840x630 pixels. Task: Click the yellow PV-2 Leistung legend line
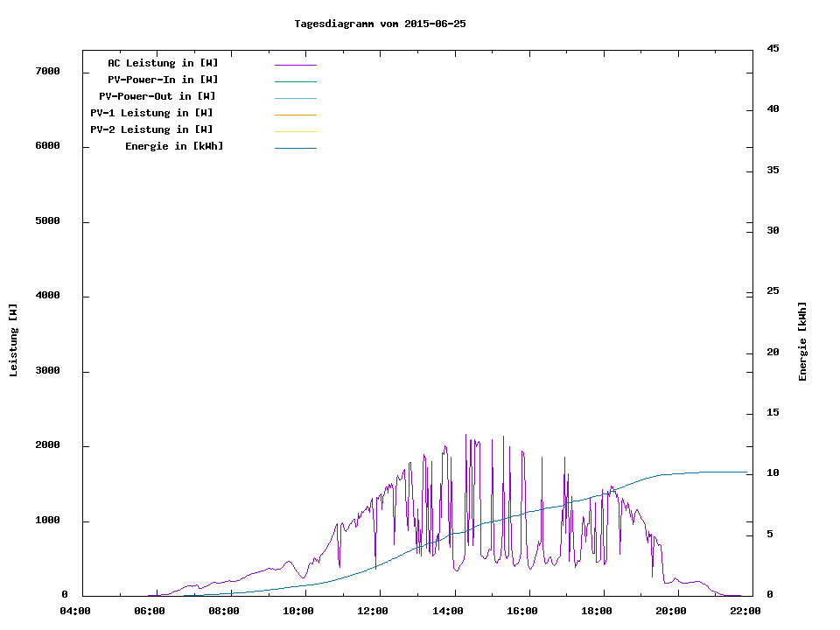[295, 131]
